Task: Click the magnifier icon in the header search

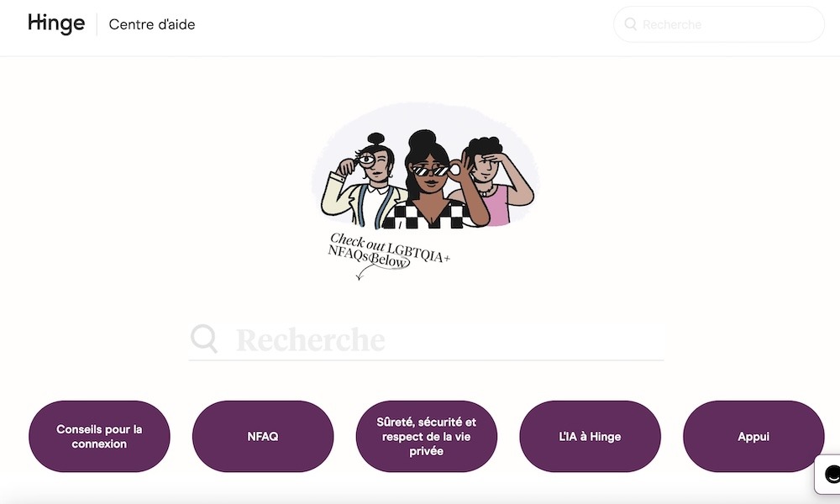Action: click(x=631, y=24)
